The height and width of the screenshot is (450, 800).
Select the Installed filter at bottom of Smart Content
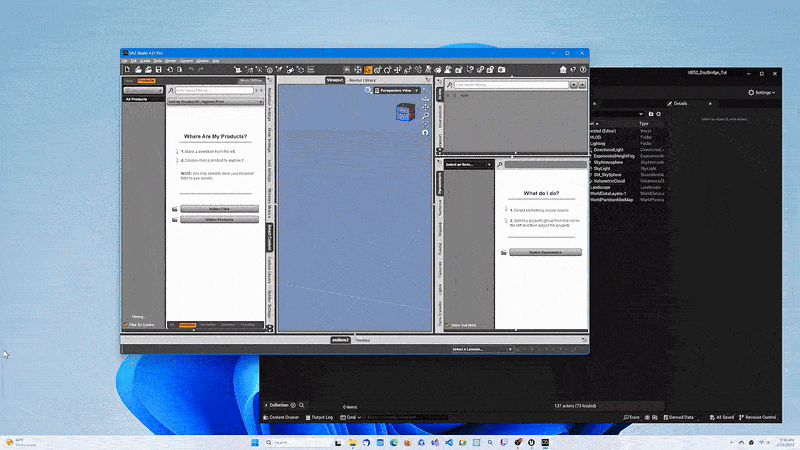tap(187, 324)
